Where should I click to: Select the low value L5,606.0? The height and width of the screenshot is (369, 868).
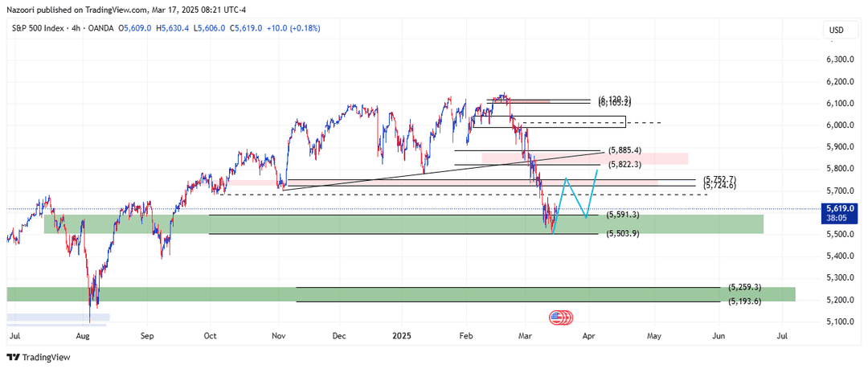pyautogui.click(x=208, y=27)
